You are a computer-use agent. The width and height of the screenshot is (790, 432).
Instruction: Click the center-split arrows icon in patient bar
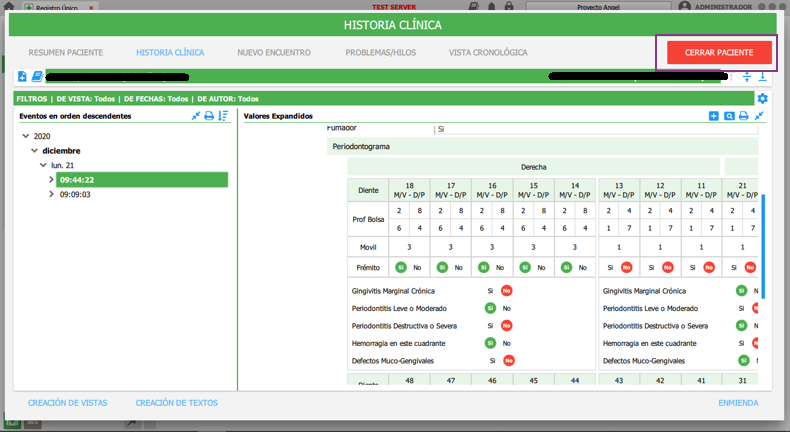pos(747,77)
